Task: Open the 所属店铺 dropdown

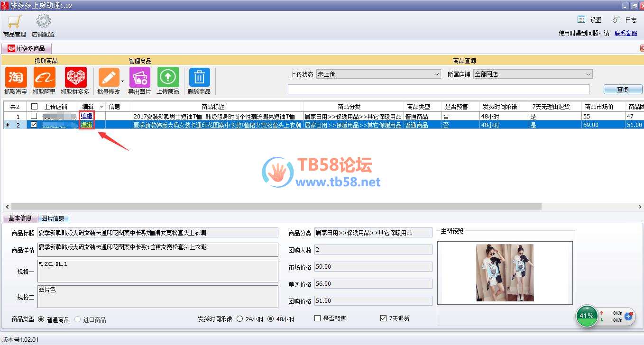Action: tap(533, 74)
